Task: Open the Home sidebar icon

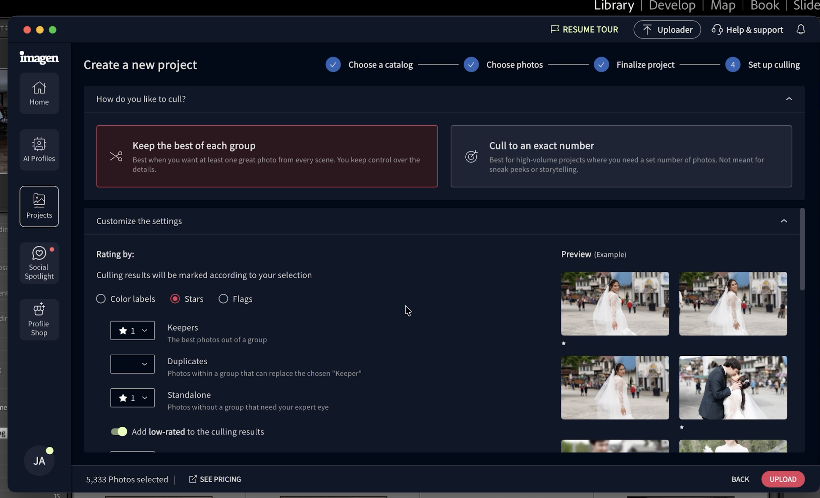Action: [x=39, y=92]
